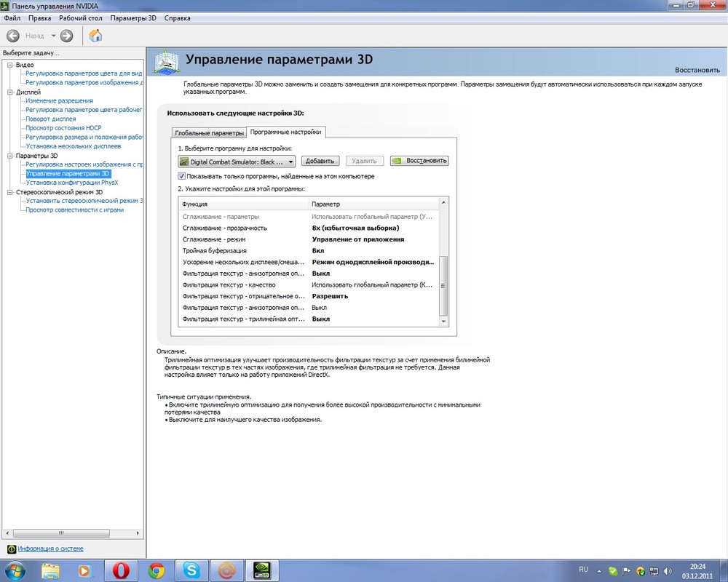The height and width of the screenshot is (582, 728).
Task: Click the Forward navigation arrow icon
Action: point(67,36)
